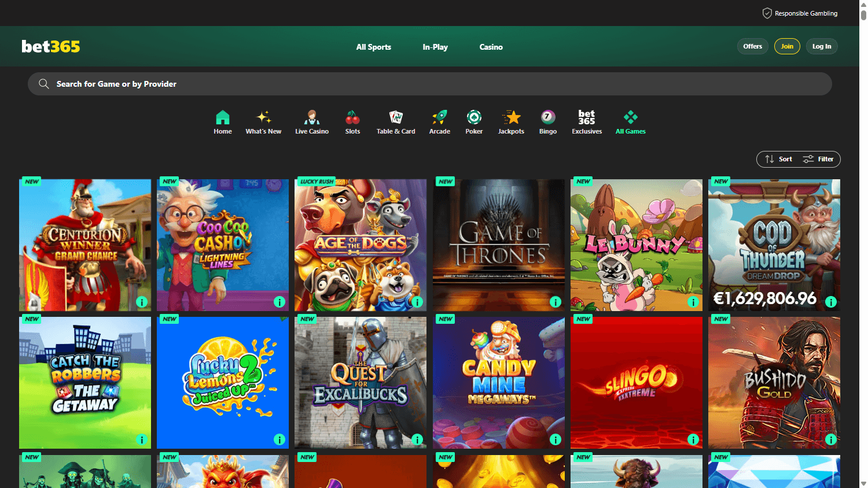The width and height of the screenshot is (868, 488).
Task: Open the Live Casino section
Action: pos(311,121)
